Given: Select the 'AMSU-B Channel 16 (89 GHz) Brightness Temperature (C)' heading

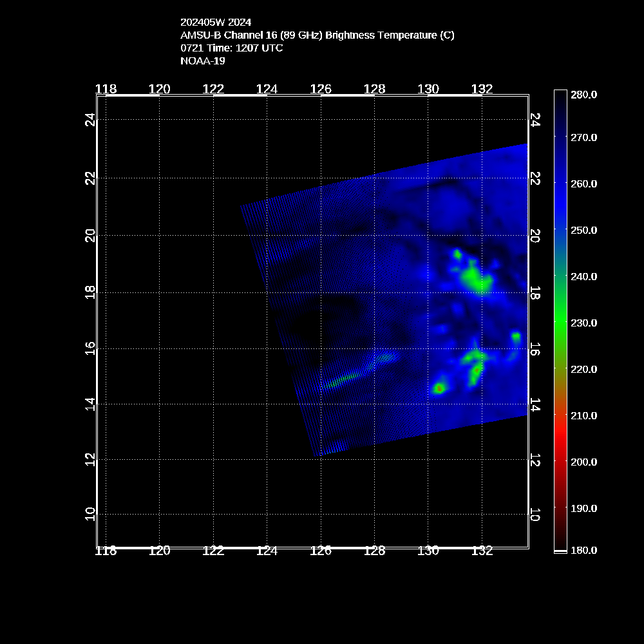Looking at the screenshot, I should (317, 35).
